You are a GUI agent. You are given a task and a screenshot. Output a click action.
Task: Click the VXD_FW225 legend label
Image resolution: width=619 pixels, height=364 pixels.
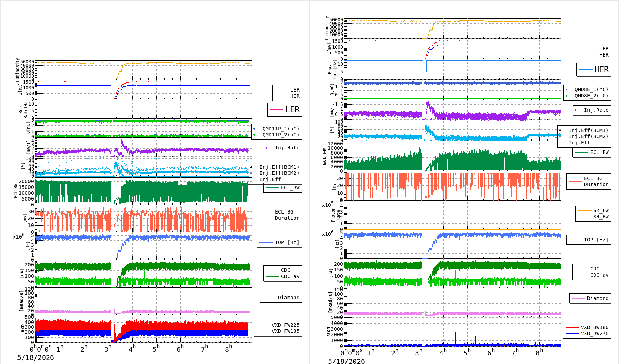click(286, 325)
